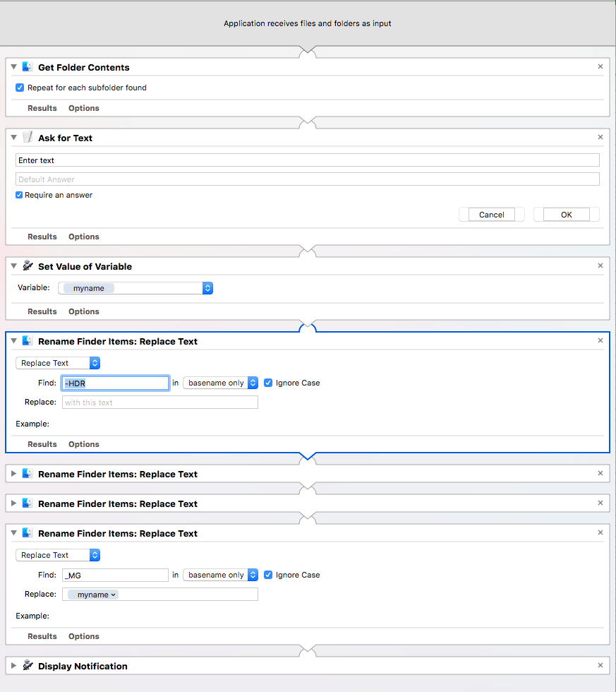Toggle Repeat for each subfolder found
616x692 pixels.
pos(20,88)
